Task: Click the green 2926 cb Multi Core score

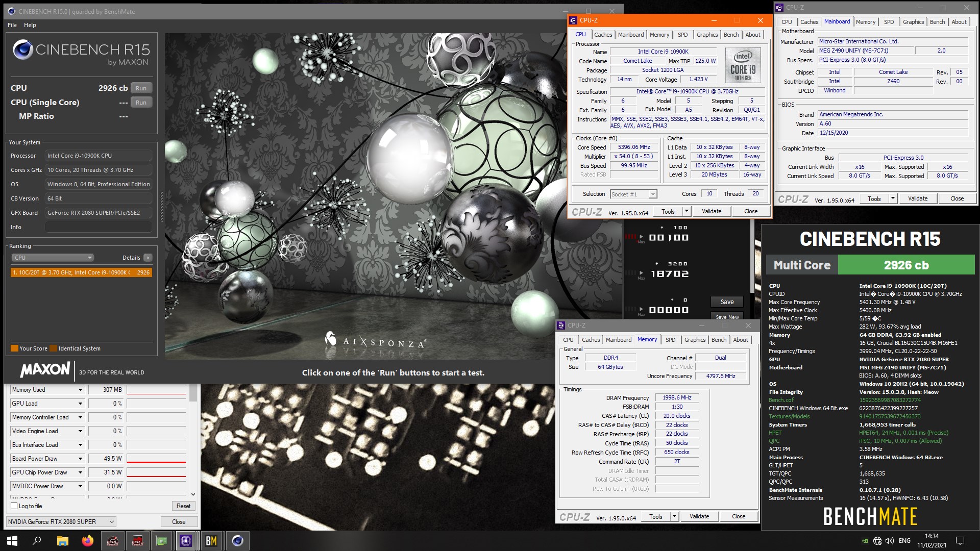Action: pyautogui.click(x=906, y=265)
